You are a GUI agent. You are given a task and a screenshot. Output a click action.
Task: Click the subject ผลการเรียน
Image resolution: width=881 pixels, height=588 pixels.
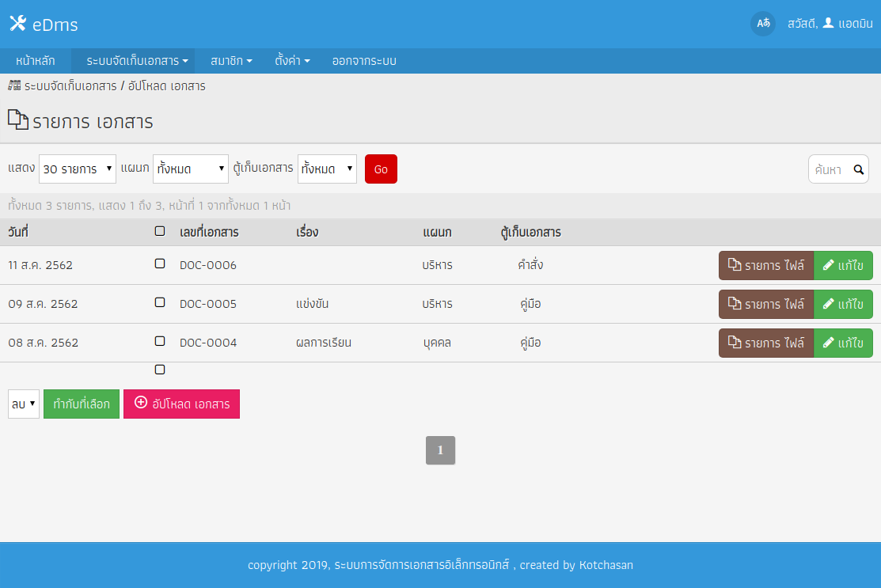point(324,343)
